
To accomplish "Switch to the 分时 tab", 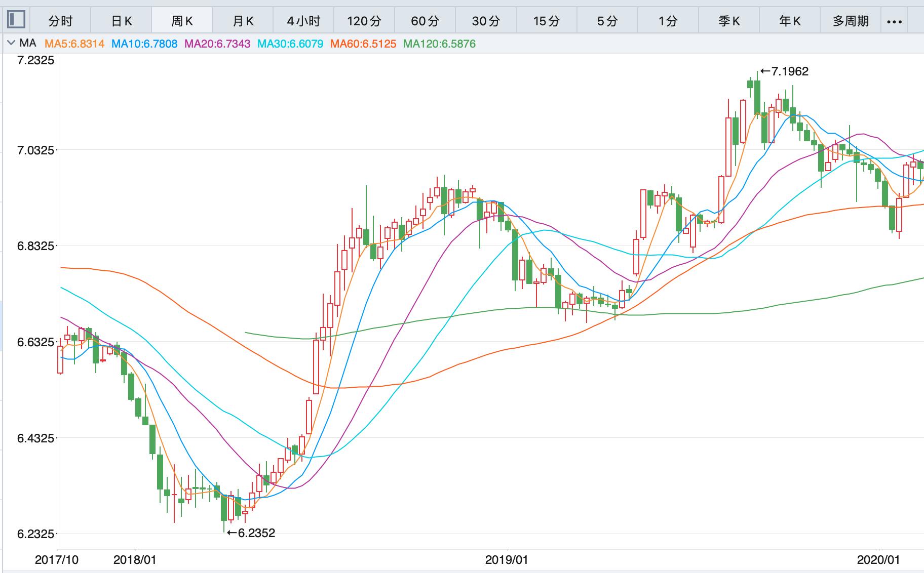I will [x=60, y=21].
